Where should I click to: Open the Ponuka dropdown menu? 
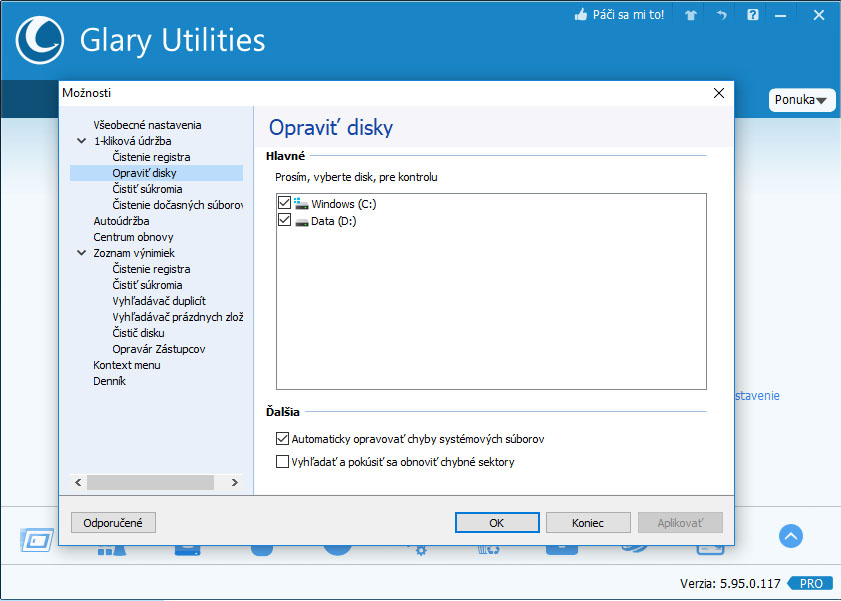[x=801, y=100]
